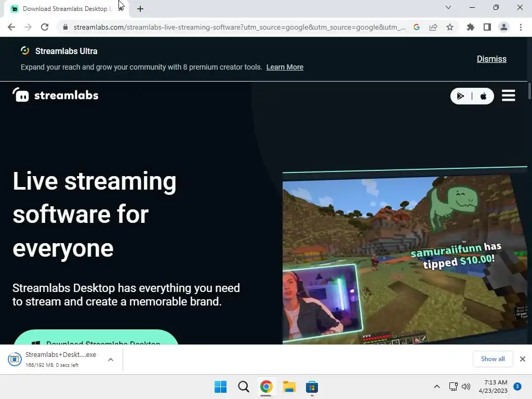The height and width of the screenshot is (399, 532).
Task: Open Windows taskbar search
Action: pyautogui.click(x=243, y=387)
